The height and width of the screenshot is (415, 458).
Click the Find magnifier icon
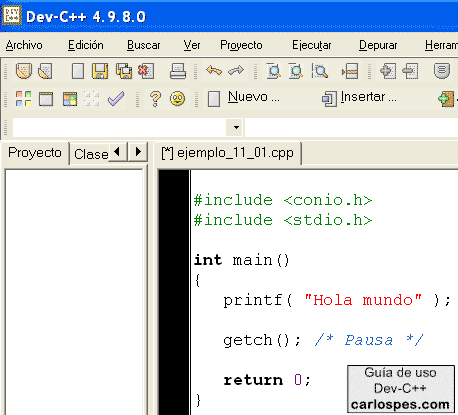point(274,71)
